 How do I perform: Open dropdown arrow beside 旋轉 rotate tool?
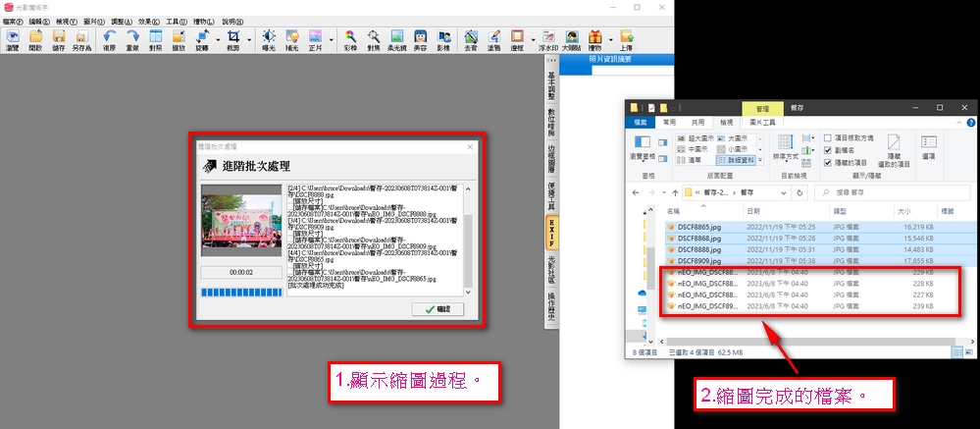point(216,40)
